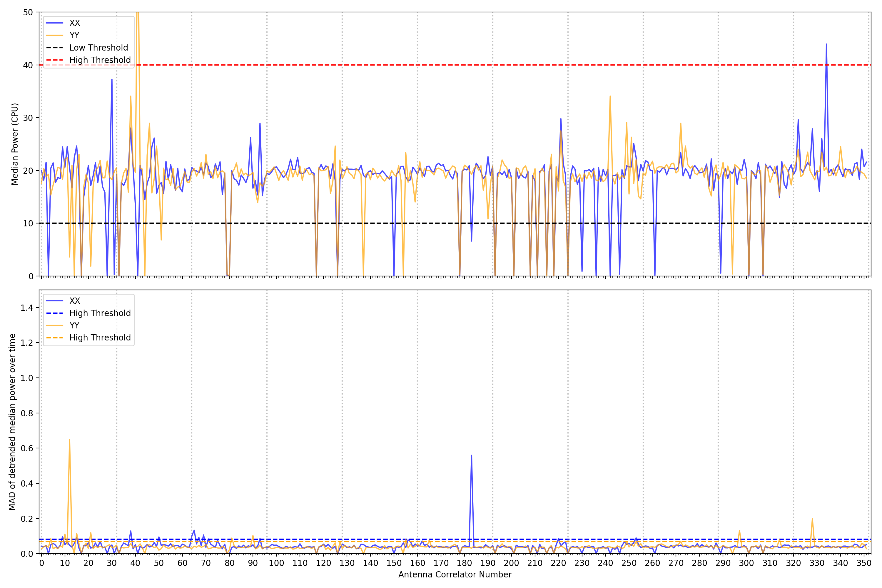
Task: Click the x-axis tick label 180
Action: click(464, 563)
